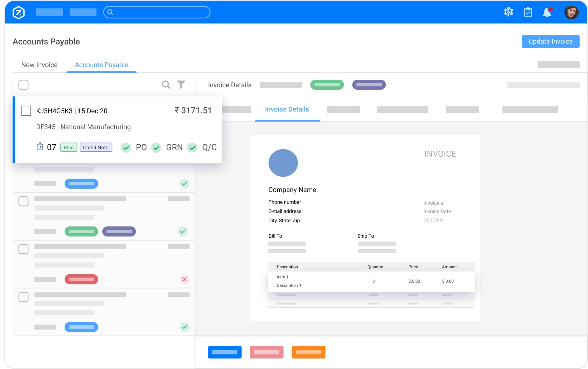
Task: Open the user profile avatar
Action: point(571,12)
